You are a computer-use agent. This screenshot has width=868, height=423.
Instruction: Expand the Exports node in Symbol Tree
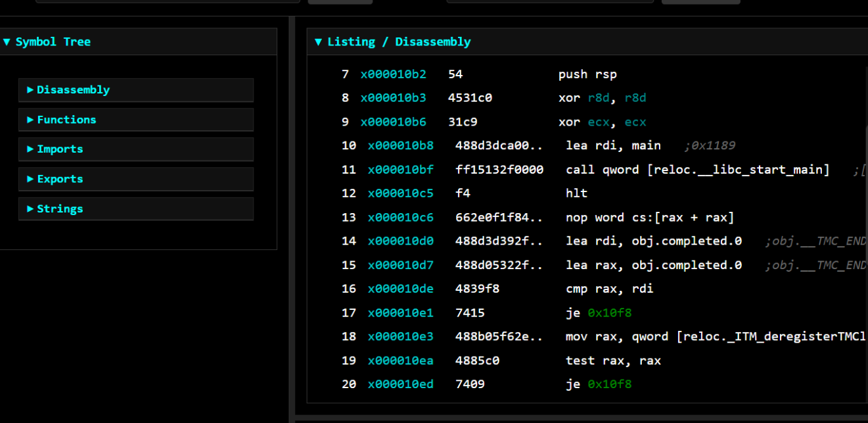136,179
